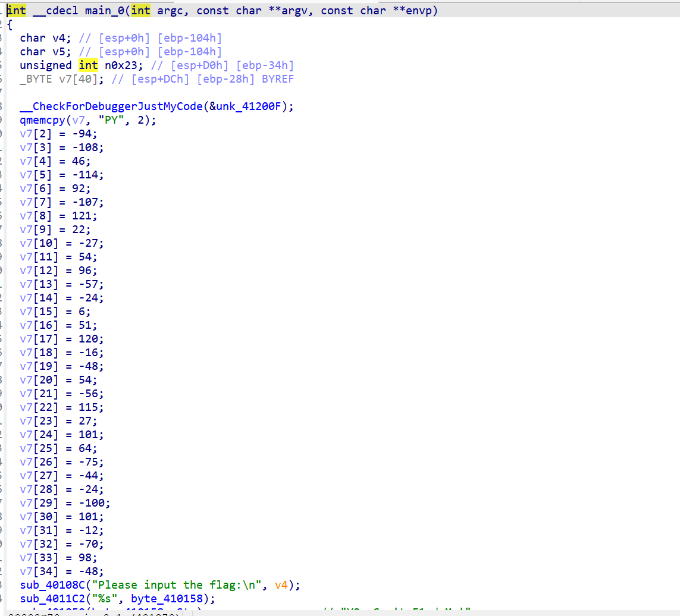Select the v7[28] = -24 line
The image size is (680, 616).
[x=62, y=489]
